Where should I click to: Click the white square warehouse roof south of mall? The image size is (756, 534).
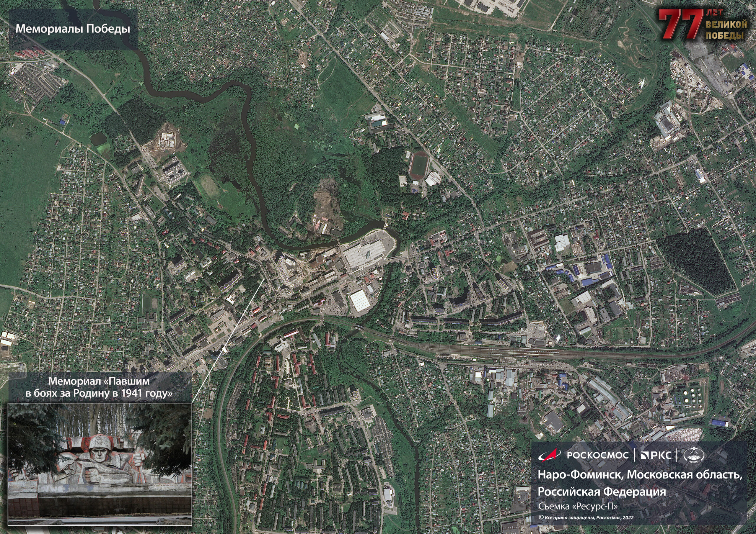(360, 301)
